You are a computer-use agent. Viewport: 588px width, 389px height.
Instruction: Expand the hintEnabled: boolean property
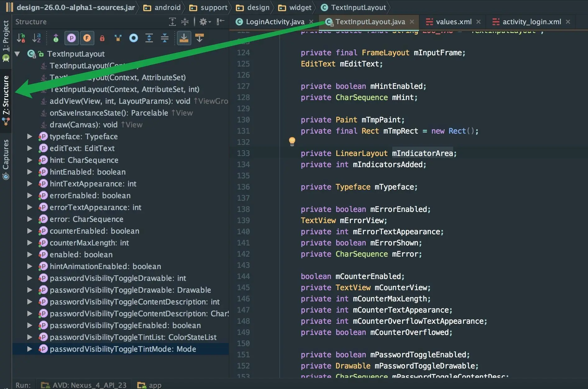tap(30, 172)
